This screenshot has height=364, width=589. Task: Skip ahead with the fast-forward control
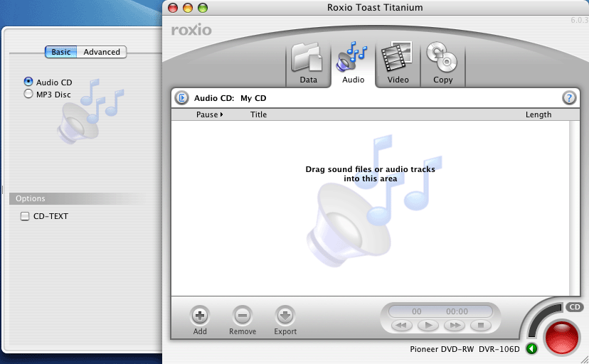point(455,325)
